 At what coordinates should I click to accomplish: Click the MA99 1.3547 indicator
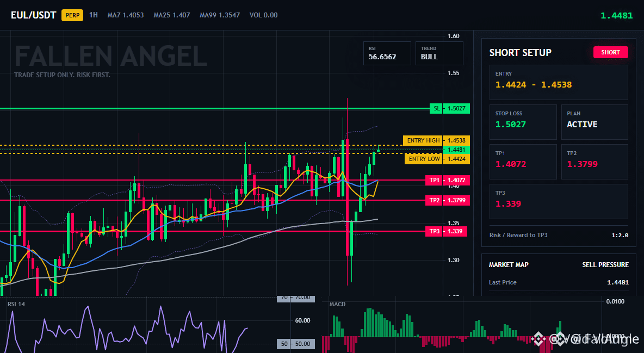(x=220, y=15)
